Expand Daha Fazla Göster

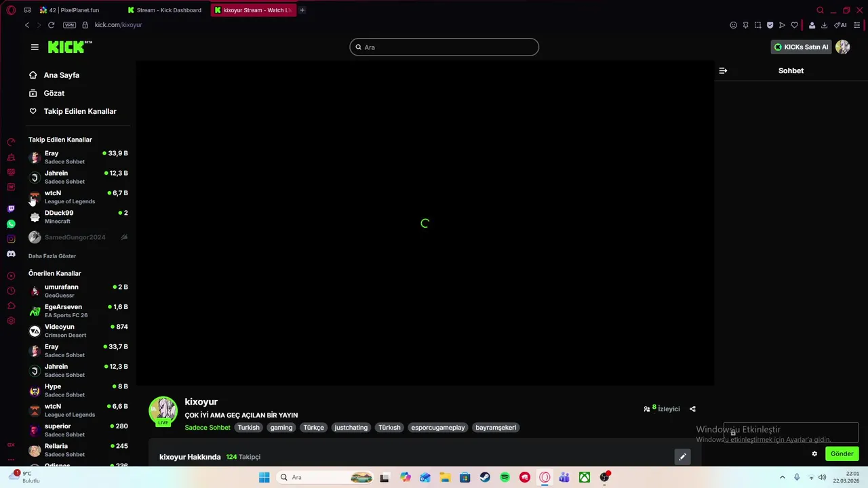tap(52, 256)
